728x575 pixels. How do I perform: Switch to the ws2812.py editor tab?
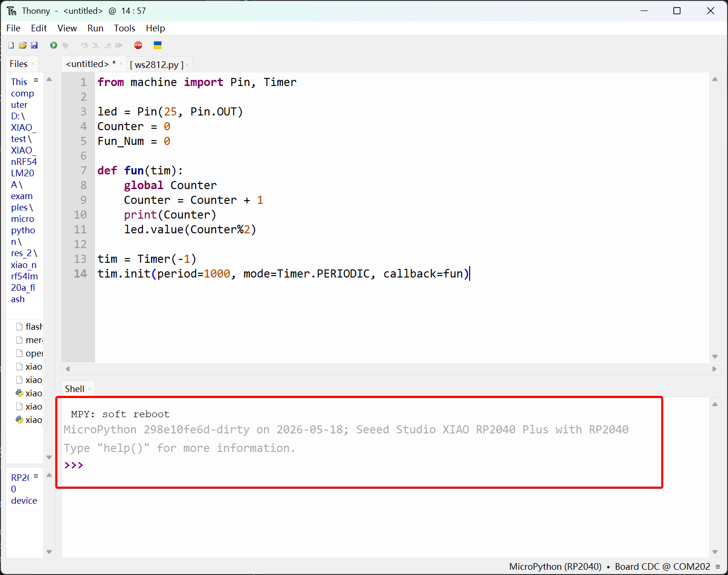pyautogui.click(x=157, y=65)
